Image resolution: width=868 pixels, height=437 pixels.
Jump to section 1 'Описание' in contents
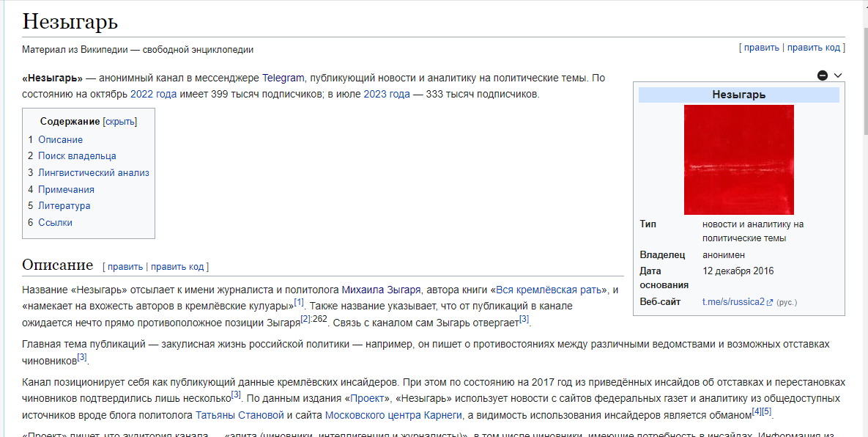[60, 139]
